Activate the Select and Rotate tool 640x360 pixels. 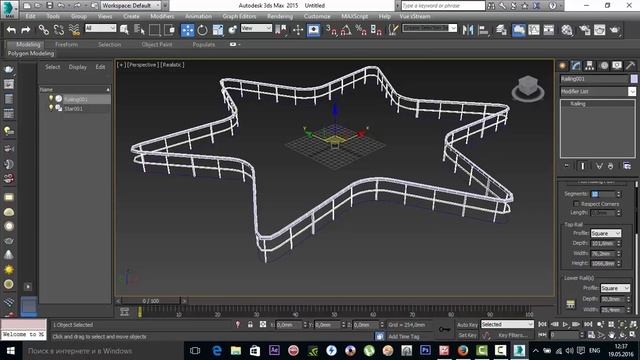click(x=202, y=30)
